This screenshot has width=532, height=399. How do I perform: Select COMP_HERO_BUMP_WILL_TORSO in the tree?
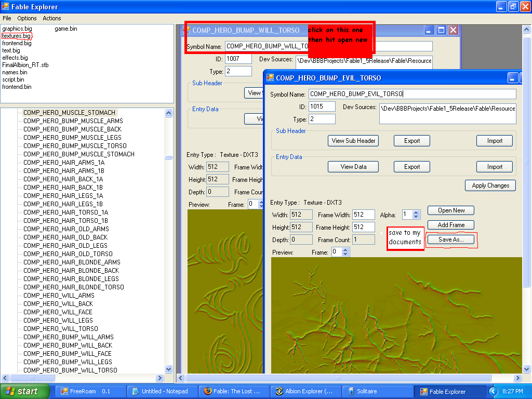(x=70, y=370)
